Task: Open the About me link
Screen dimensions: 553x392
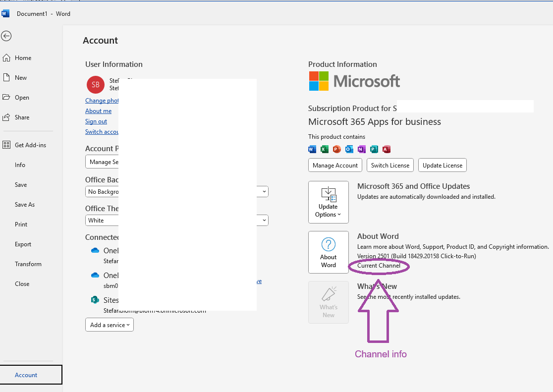Action: [x=99, y=111]
